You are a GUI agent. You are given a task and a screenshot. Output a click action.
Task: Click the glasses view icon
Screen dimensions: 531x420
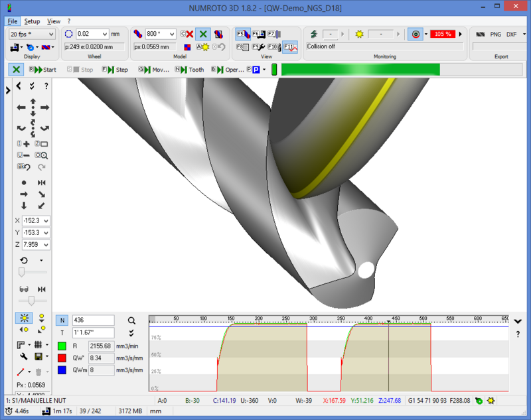[x=23, y=289]
